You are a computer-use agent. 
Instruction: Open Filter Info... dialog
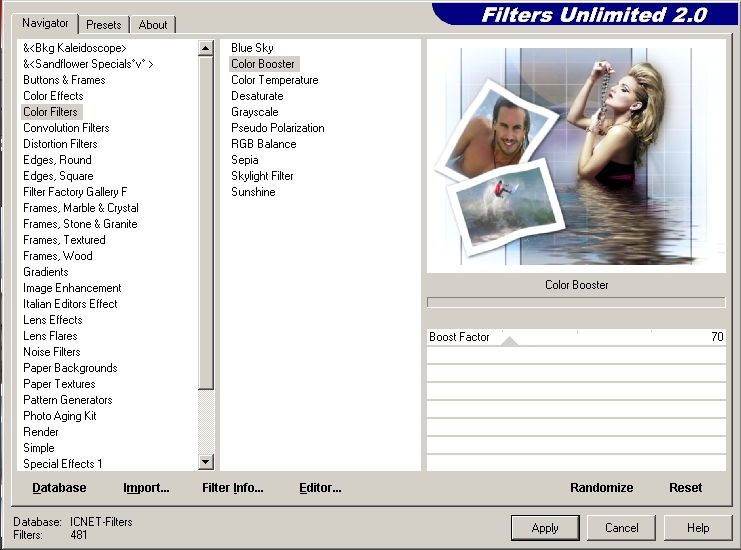(x=233, y=488)
